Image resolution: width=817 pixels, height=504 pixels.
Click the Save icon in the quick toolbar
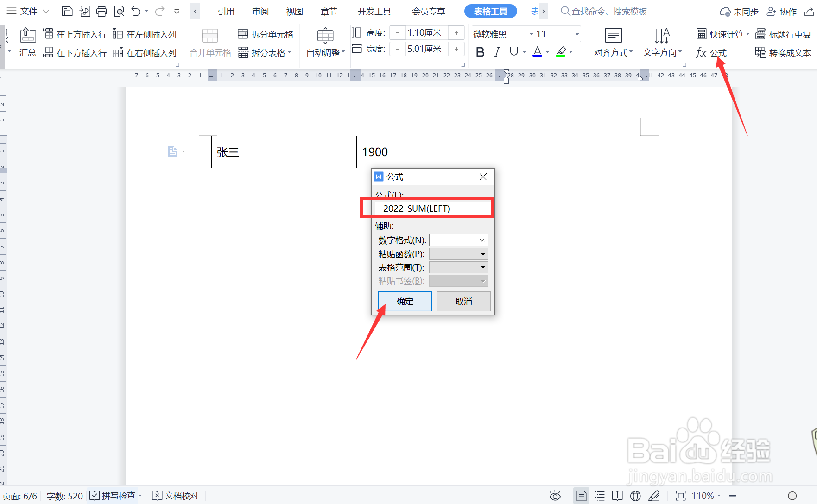click(x=67, y=11)
